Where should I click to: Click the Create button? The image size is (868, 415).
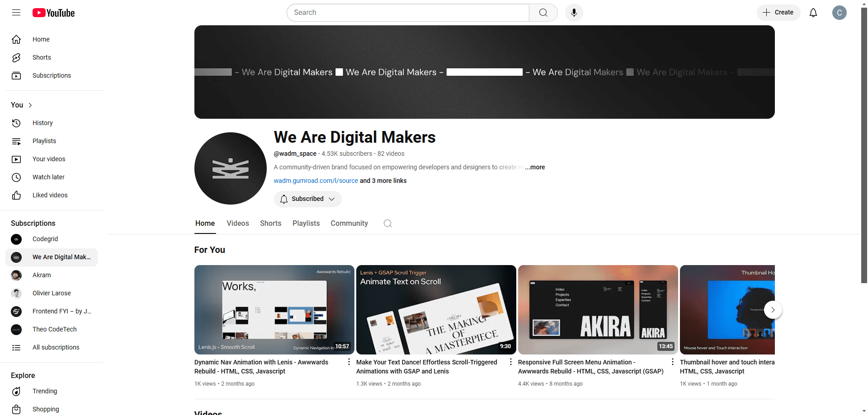point(778,13)
